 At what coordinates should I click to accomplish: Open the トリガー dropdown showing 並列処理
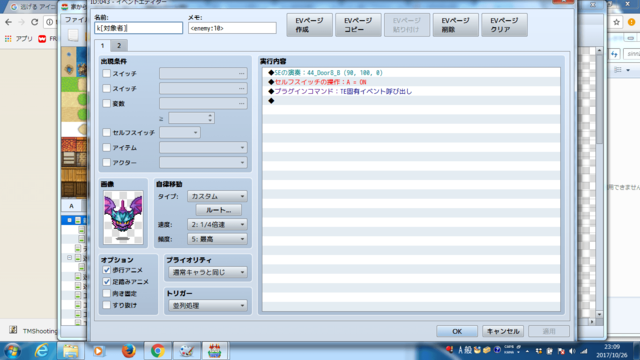(208, 305)
